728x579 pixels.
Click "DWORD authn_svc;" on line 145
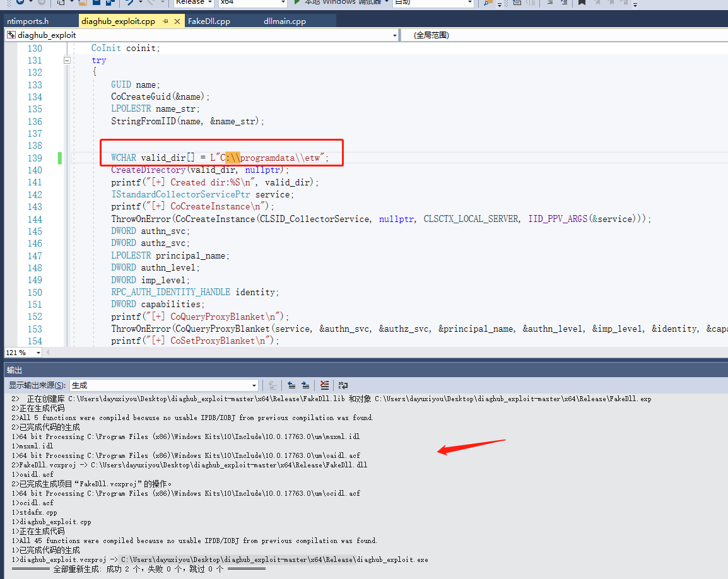pyautogui.click(x=150, y=231)
